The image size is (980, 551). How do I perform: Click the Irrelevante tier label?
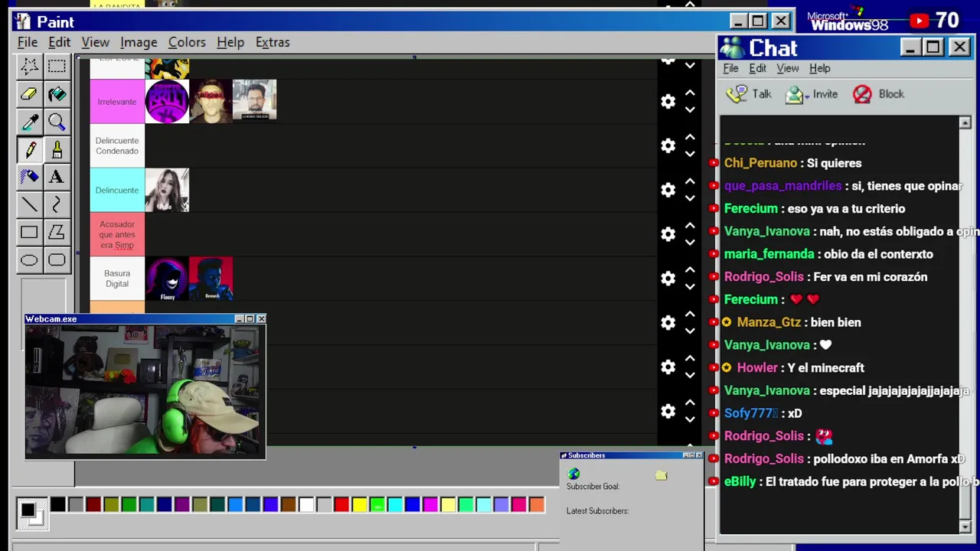click(117, 102)
